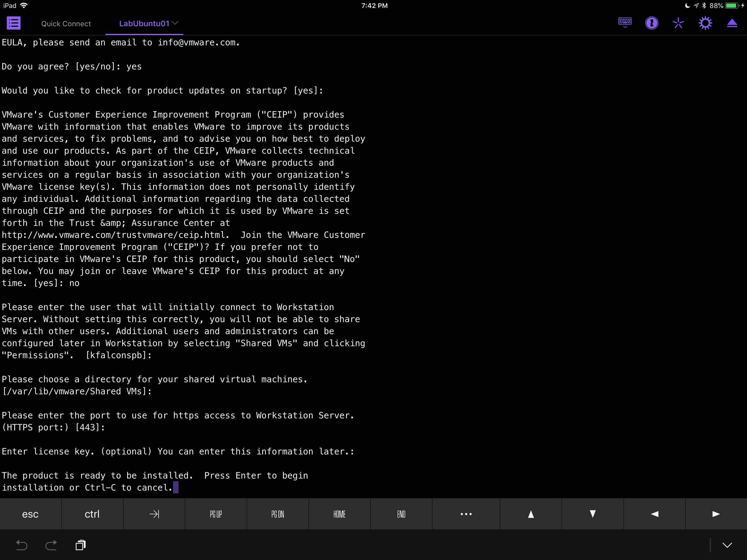747x560 pixels.
Task: Tap the PG UP key
Action: (x=216, y=514)
